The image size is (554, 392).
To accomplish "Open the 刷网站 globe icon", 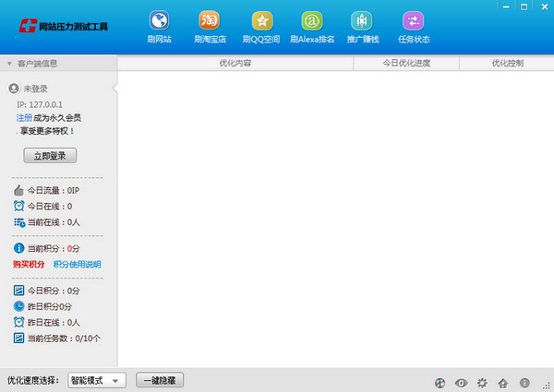I will 159,21.
